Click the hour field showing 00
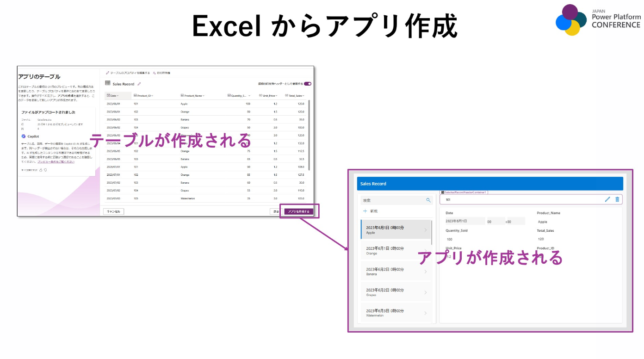 (x=496, y=221)
